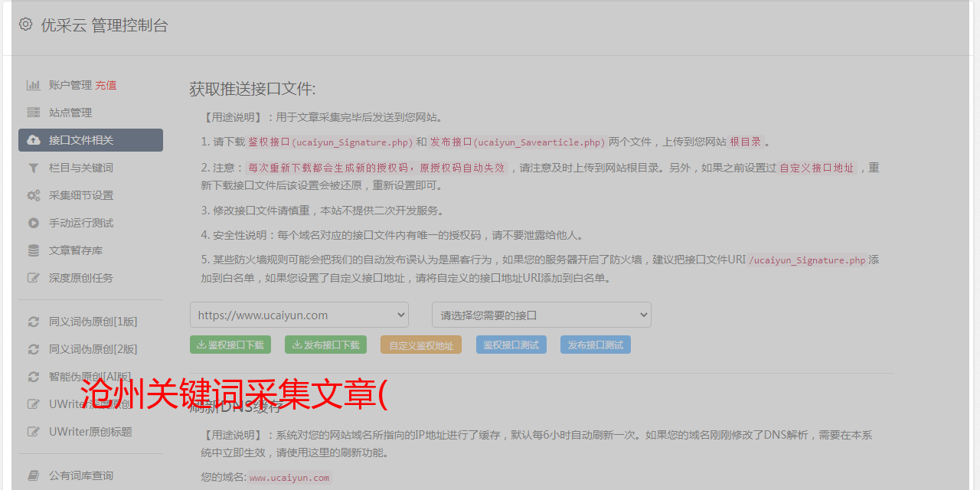This screenshot has height=490, width=980.
Task: Click the book icon for 公有词库查询
Action: [x=34, y=475]
